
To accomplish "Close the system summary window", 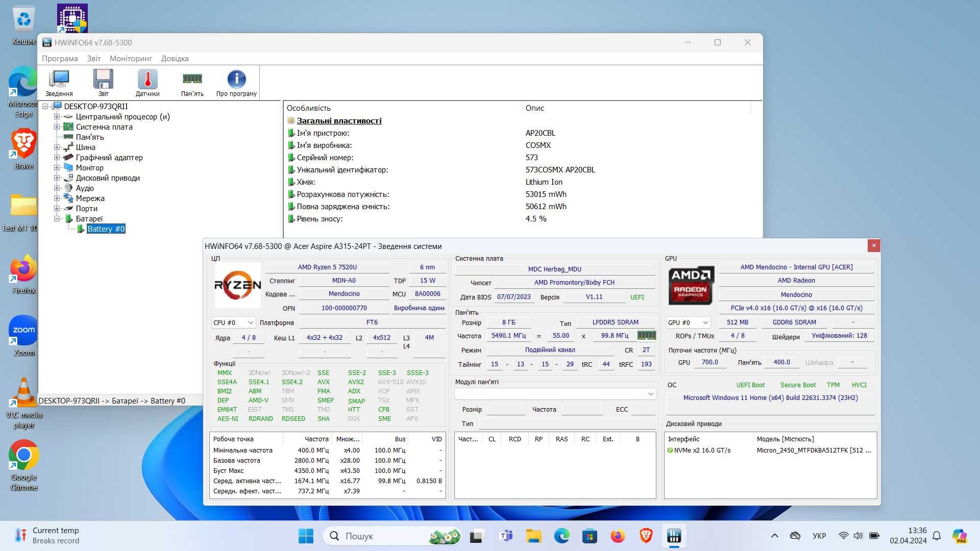I will pos(874,246).
